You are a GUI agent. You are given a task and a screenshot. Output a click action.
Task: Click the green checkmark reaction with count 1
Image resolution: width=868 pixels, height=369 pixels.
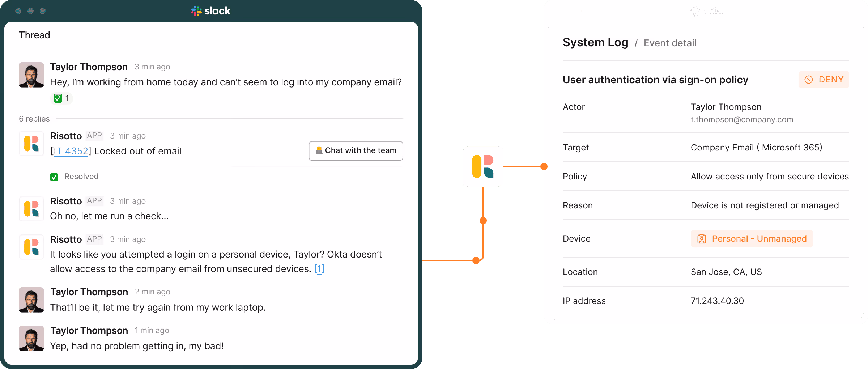pos(61,98)
